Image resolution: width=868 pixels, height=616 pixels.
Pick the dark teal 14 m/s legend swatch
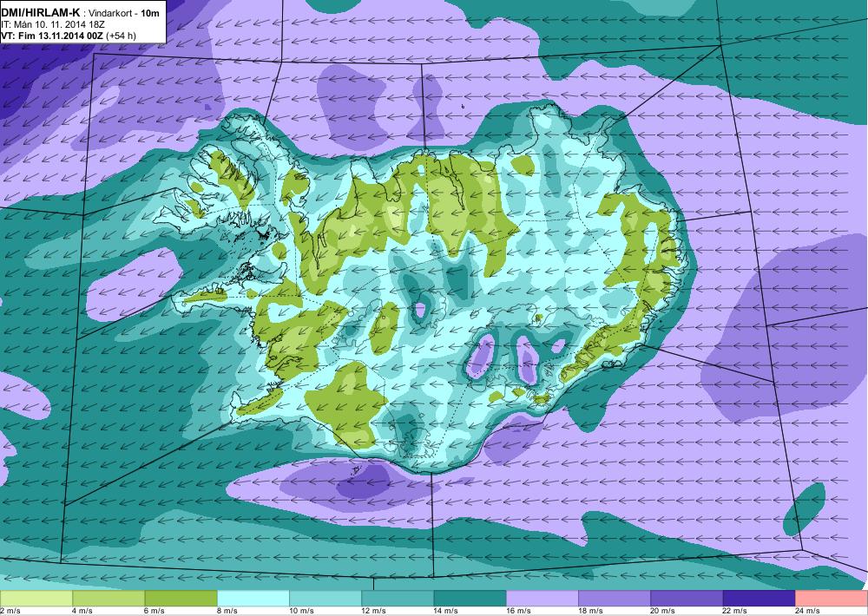coord(470,599)
